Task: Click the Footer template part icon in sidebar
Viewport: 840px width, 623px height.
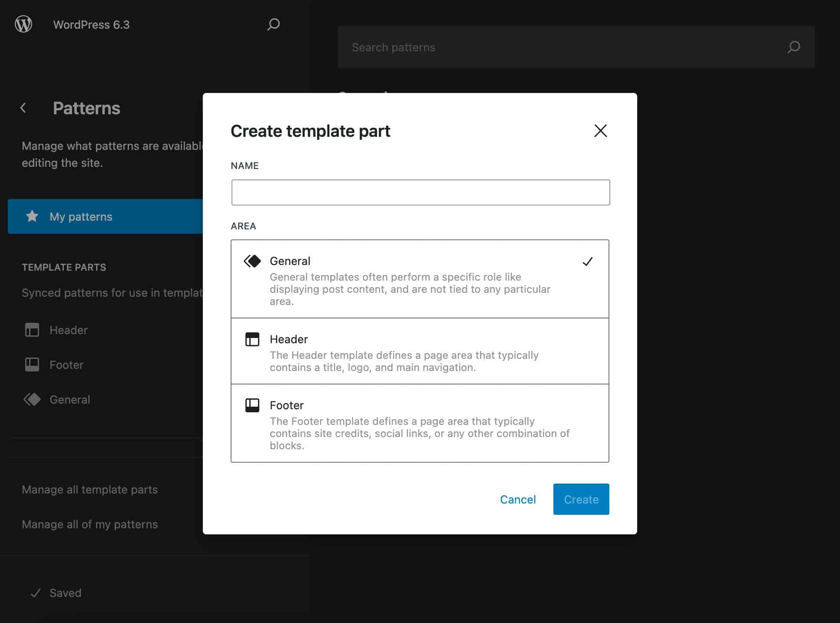Action: pos(32,365)
